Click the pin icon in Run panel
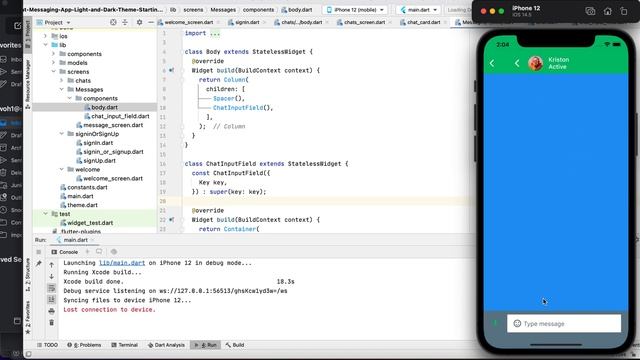Screen dimensions: 640x360 click(38, 264)
